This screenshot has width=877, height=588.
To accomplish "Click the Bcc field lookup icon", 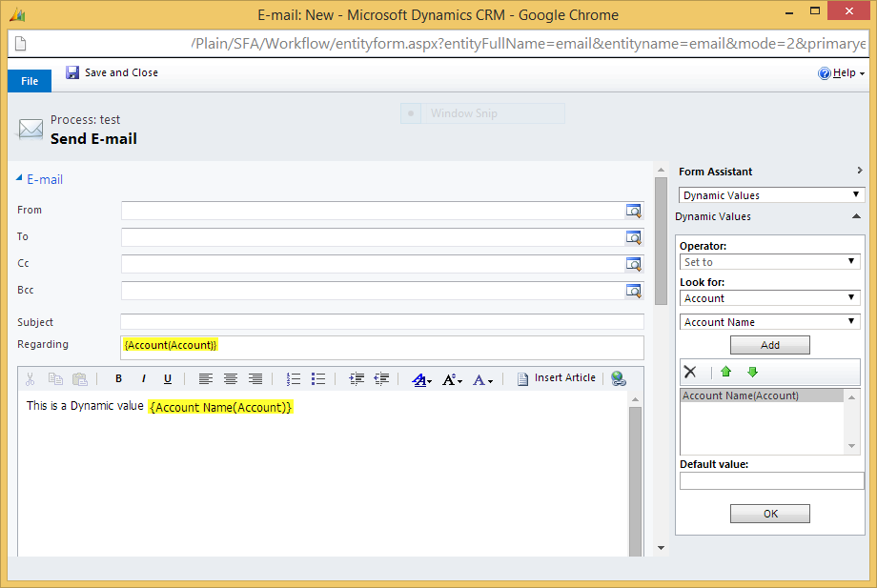I will pyautogui.click(x=634, y=291).
